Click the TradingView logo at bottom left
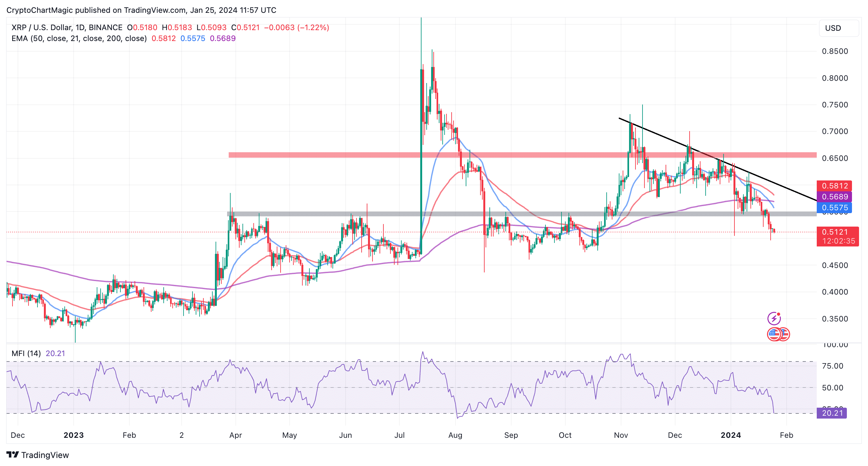 [37, 455]
